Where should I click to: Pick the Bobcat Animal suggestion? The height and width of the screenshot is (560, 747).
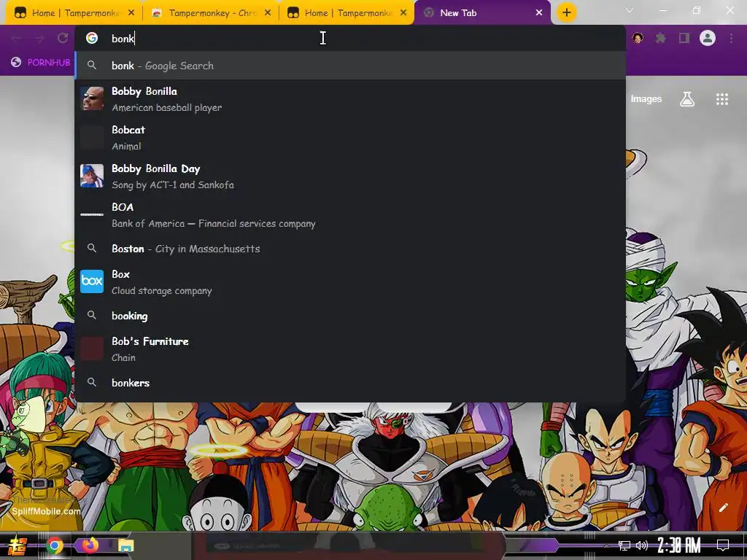[350, 138]
